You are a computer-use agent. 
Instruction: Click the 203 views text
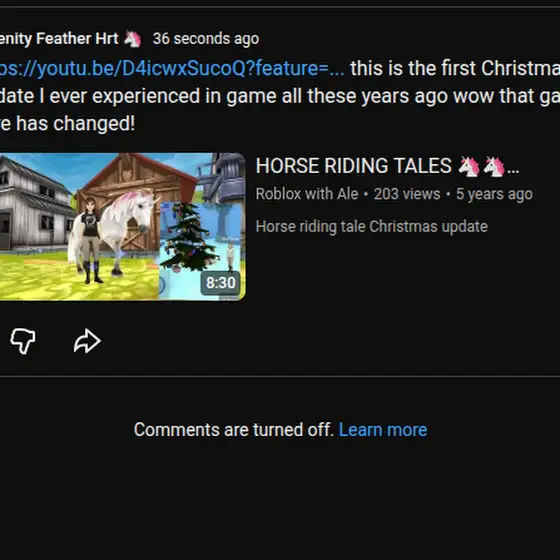tap(407, 194)
